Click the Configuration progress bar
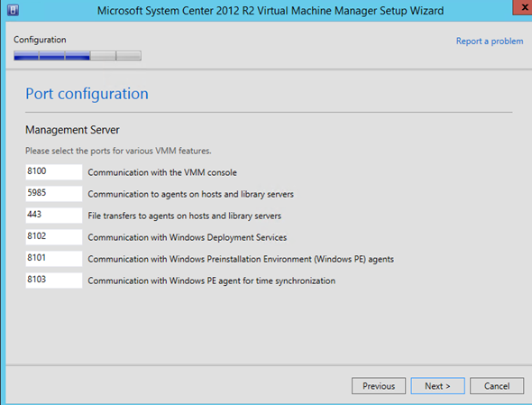 tap(78, 56)
